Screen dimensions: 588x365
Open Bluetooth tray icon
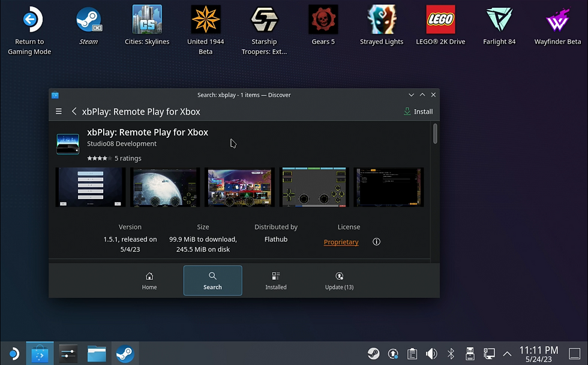451,354
